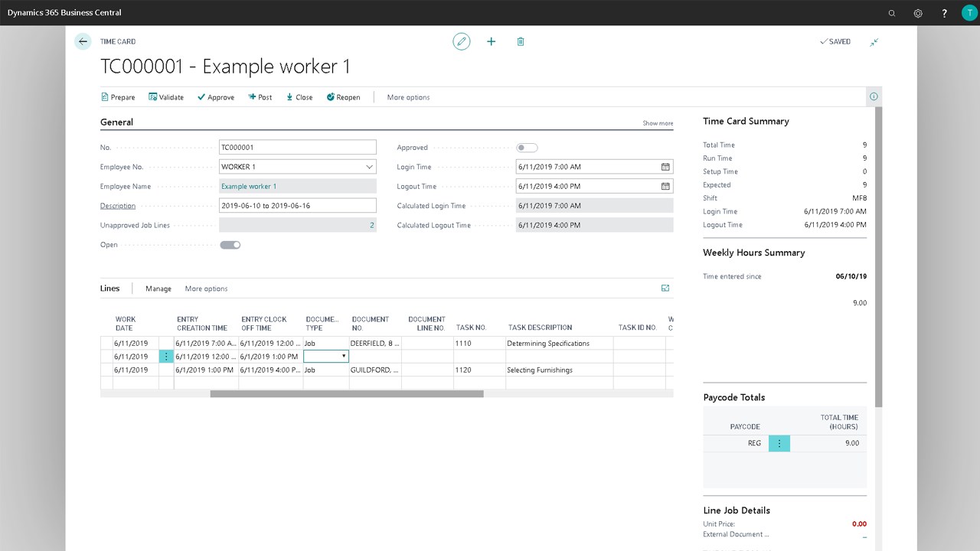The width and height of the screenshot is (980, 551).
Task: Open More options in the Lines section
Action: (206, 289)
